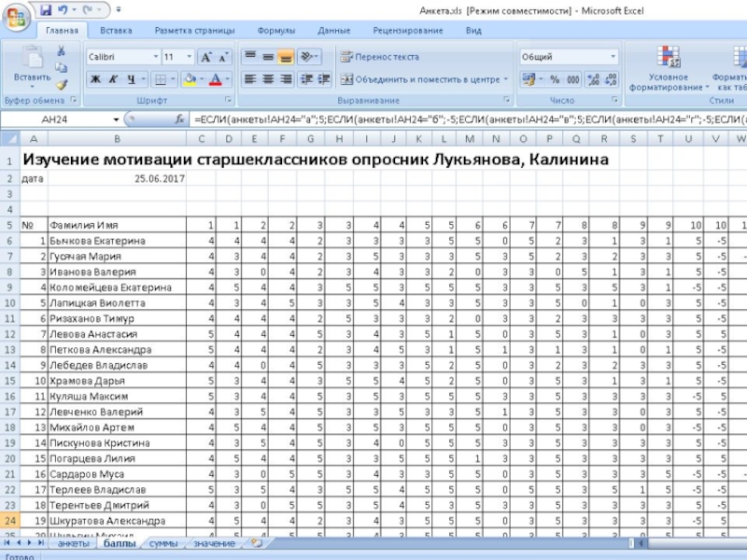
Task: Toggle bold (Ж) formatting
Action: point(95,80)
